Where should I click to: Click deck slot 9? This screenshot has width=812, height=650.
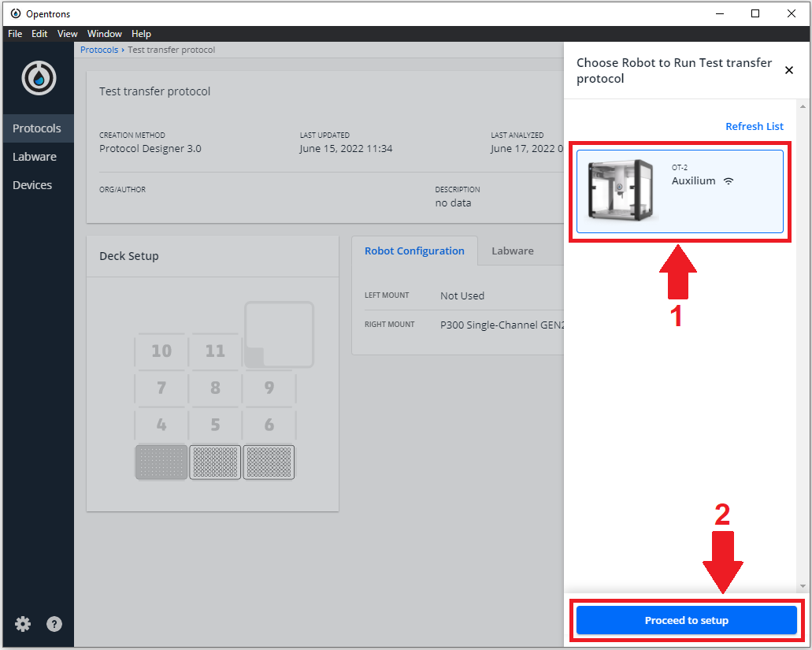coord(269,388)
